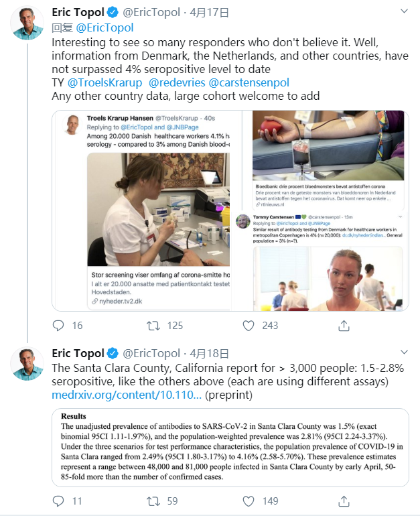Share the first tweet about seropositive levels
This screenshot has height=516, width=420.
(x=344, y=326)
